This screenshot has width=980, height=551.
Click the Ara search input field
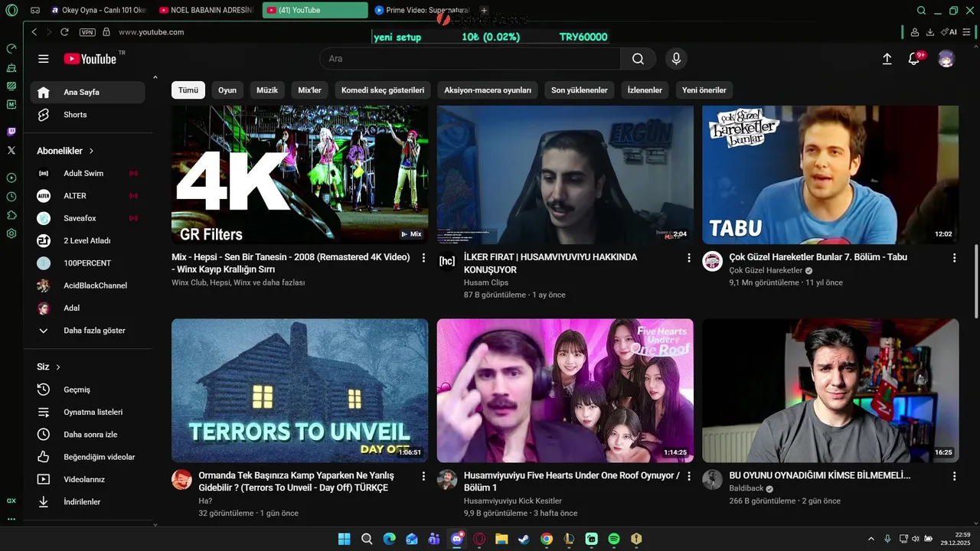coord(470,59)
